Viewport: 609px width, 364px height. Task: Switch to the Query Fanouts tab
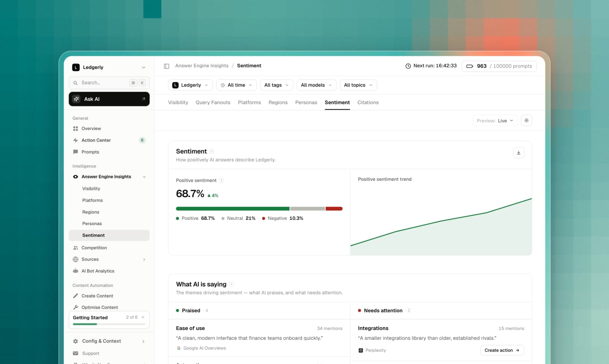[x=213, y=103]
